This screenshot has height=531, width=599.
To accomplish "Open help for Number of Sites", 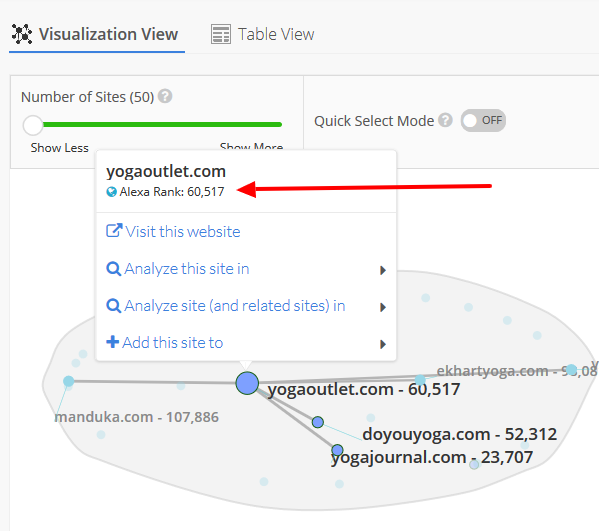I will (165, 96).
